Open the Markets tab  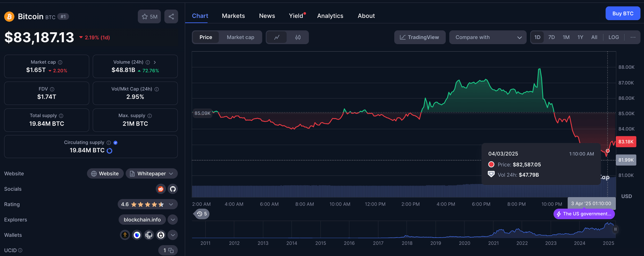coord(233,16)
